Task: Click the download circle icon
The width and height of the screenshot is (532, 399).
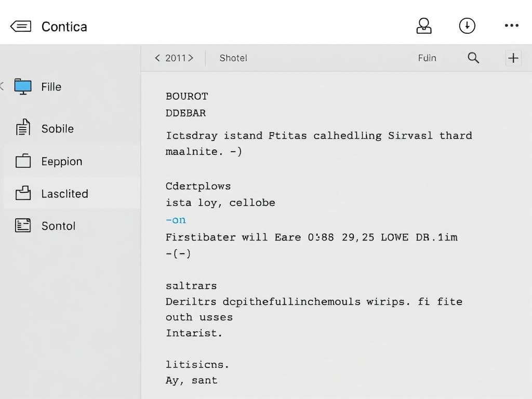Action: [467, 26]
